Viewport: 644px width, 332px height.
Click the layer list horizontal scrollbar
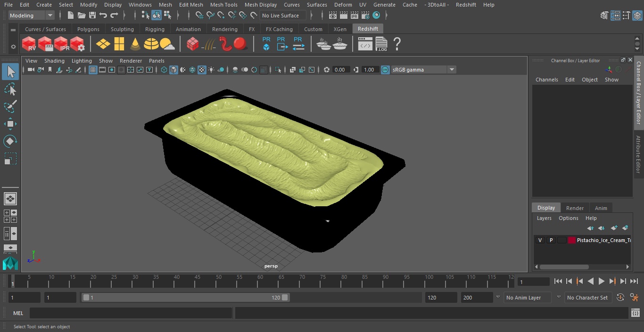point(564,267)
